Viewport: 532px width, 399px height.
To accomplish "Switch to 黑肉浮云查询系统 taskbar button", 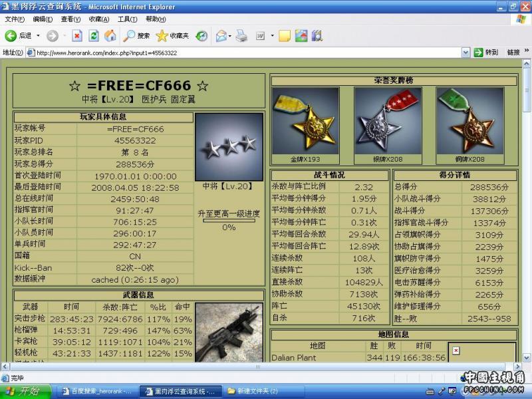I will coord(181,391).
